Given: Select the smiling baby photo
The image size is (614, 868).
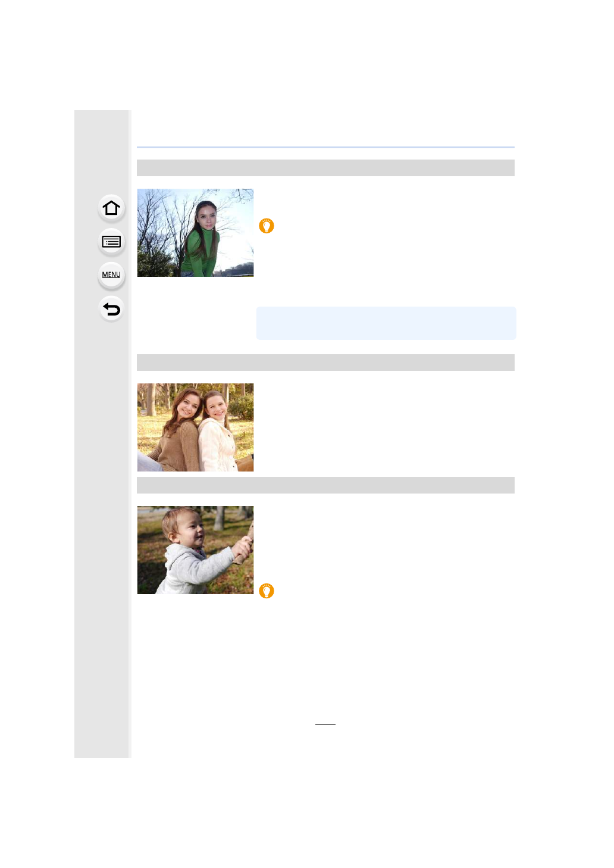Looking at the screenshot, I should (x=195, y=550).
